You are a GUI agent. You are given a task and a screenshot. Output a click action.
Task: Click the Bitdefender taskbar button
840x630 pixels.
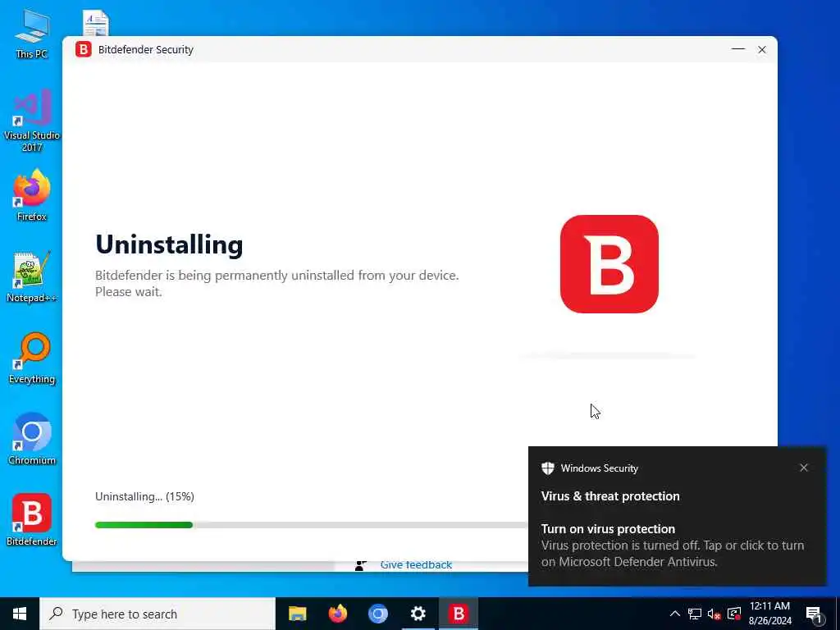459,614
